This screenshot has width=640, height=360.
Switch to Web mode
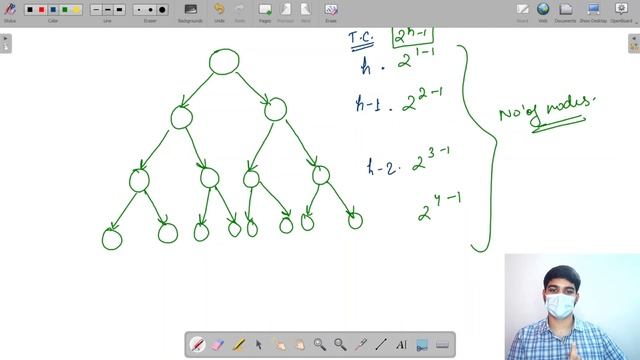[543, 12]
